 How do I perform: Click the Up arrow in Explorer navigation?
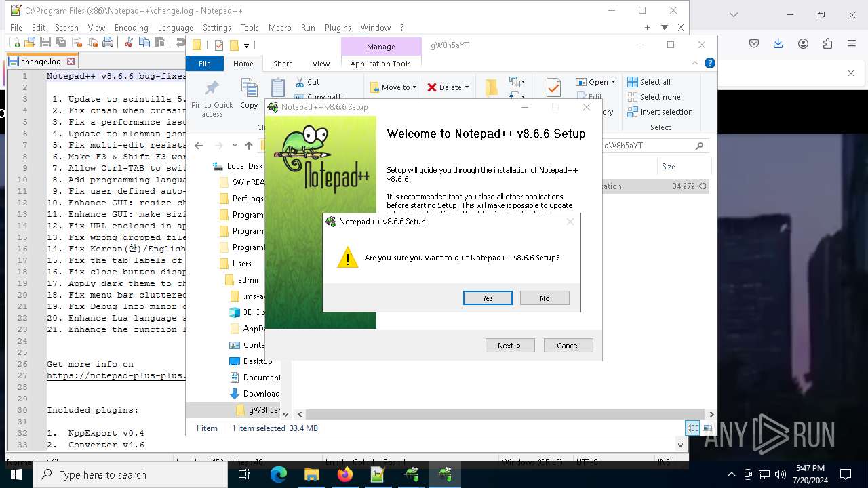click(x=249, y=146)
